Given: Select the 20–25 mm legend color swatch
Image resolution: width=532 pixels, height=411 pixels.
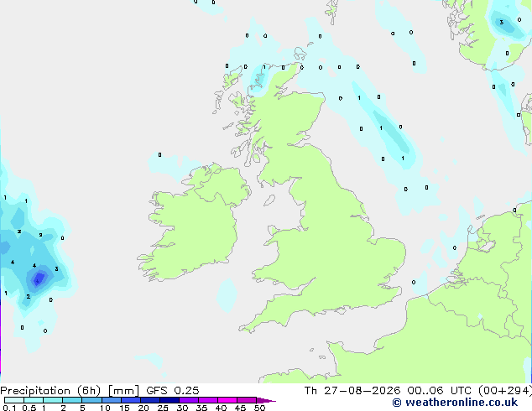Looking at the screenshot, I should click(149, 400).
